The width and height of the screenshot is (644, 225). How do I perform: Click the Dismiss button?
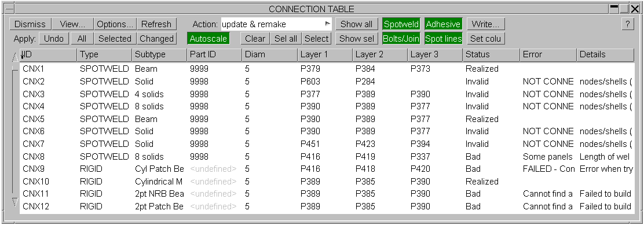(30, 24)
